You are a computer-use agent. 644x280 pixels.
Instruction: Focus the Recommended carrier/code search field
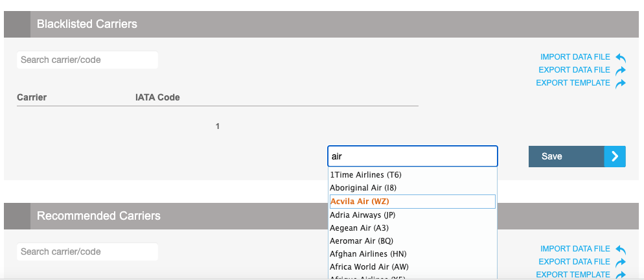pos(87,251)
